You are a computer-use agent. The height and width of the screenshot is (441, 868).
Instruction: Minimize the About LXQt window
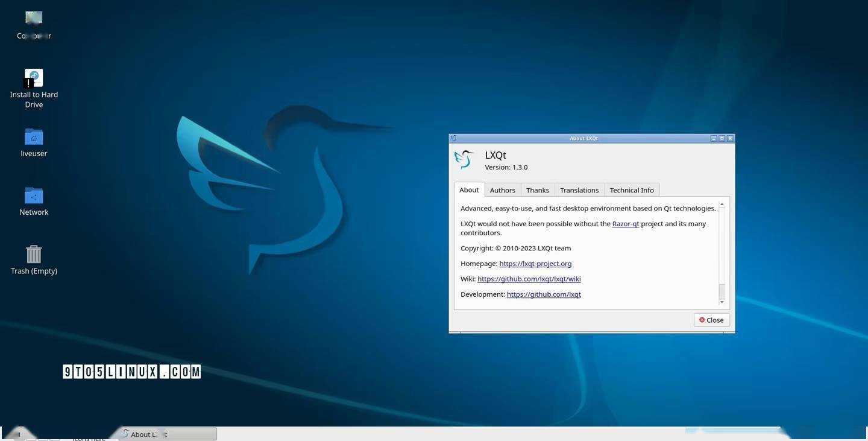click(x=714, y=138)
